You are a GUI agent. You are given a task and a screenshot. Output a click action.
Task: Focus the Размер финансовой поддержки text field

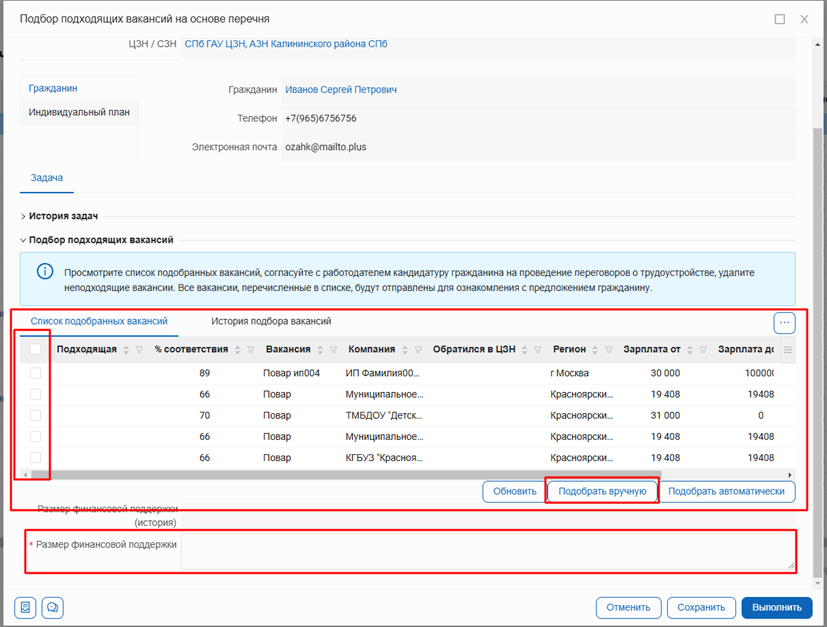coord(488,551)
